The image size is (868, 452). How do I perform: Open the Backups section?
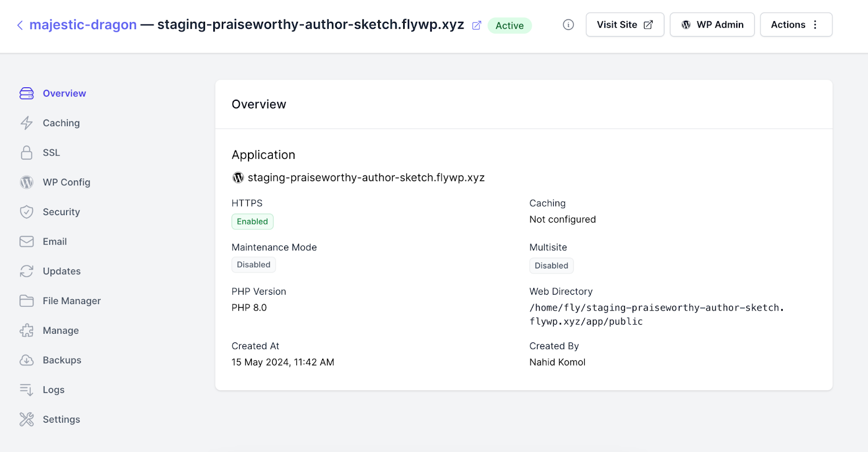(x=50, y=360)
